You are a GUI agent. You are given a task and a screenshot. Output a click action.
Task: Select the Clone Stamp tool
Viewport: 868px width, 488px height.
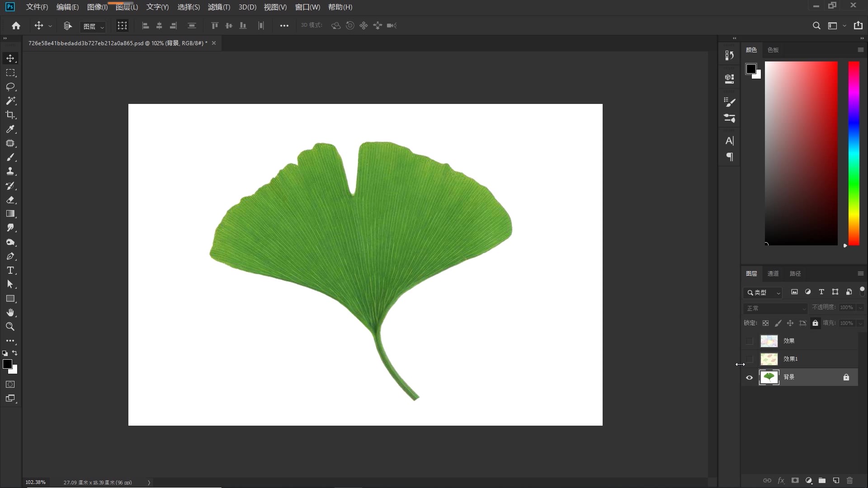(x=10, y=172)
